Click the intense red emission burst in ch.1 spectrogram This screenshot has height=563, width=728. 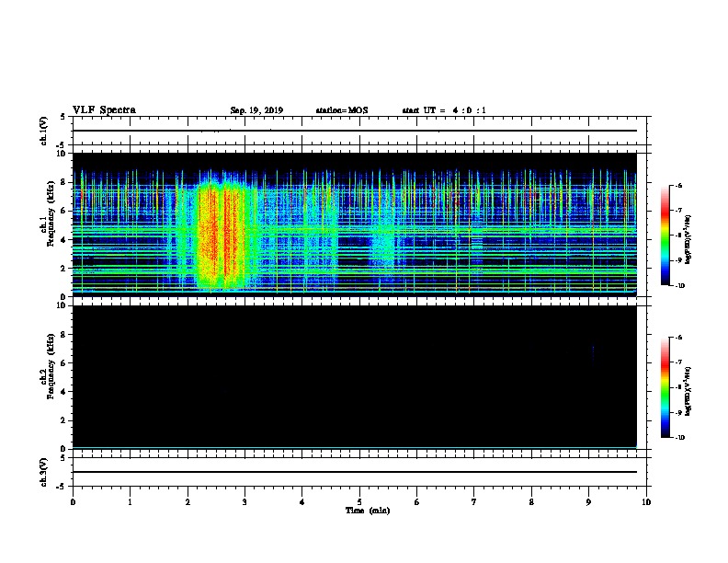pyautogui.click(x=219, y=235)
